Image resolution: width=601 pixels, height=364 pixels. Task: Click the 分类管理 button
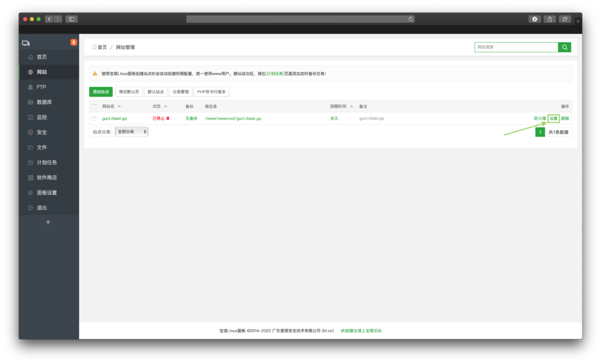point(181,92)
